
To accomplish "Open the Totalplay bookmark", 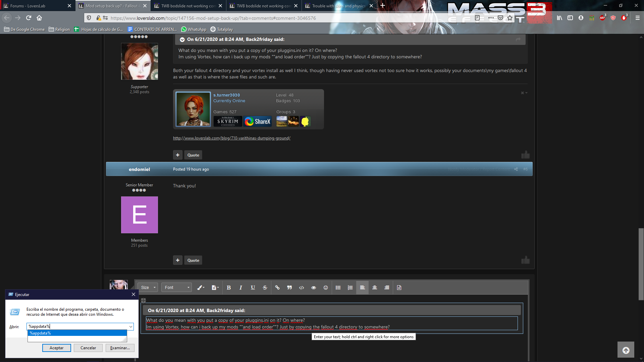I will coord(221,29).
